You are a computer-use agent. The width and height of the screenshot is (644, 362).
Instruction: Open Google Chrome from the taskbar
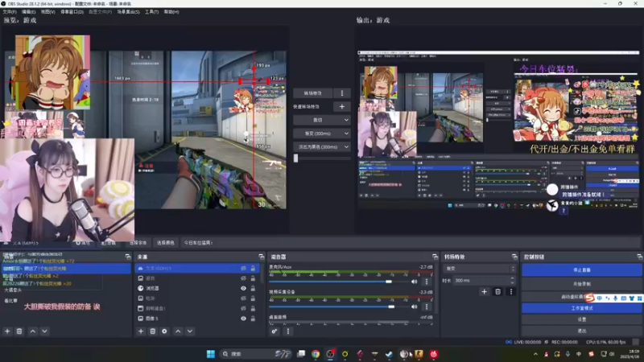pos(316,354)
